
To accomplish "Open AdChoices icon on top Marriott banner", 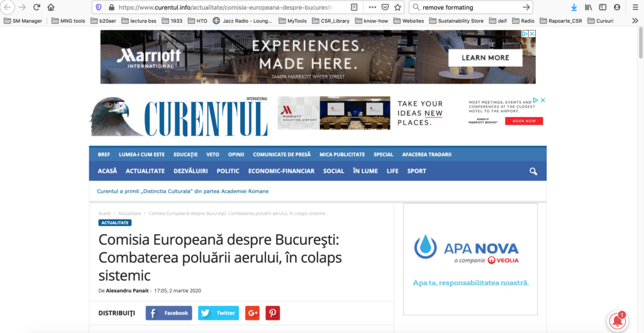I will (x=525, y=34).
